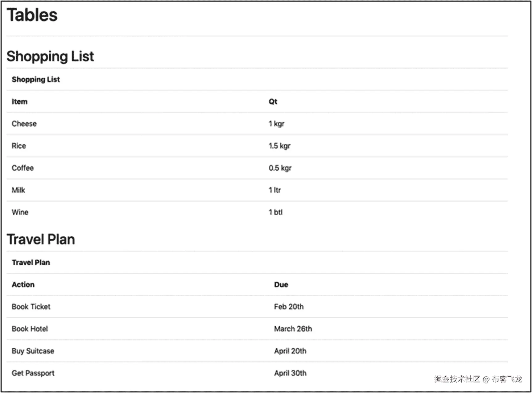Select the Shopping List table caption
Viewport: 532px width, 393px height.
click(x=36, y=79)
